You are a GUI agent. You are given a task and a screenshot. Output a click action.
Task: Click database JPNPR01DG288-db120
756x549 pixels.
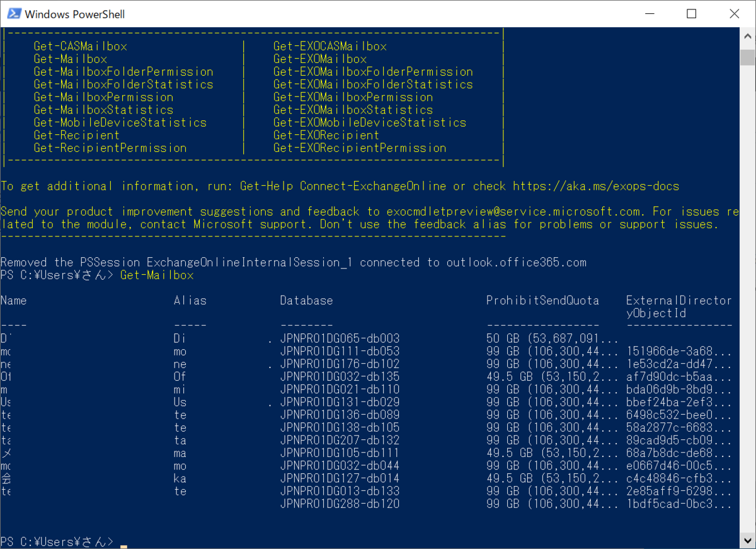(340, 504)
